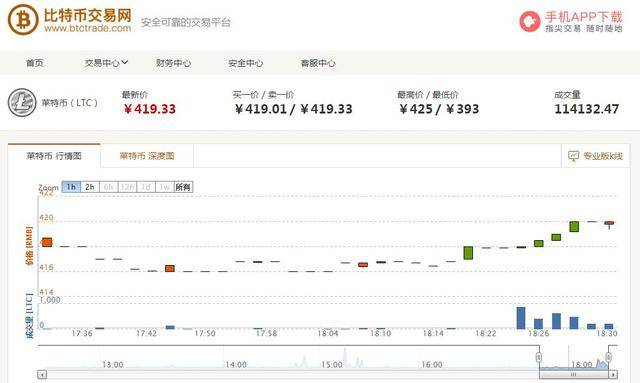640x383 pixels.
Task: Open www.btctrade.com site link
Action: (88, 29)
